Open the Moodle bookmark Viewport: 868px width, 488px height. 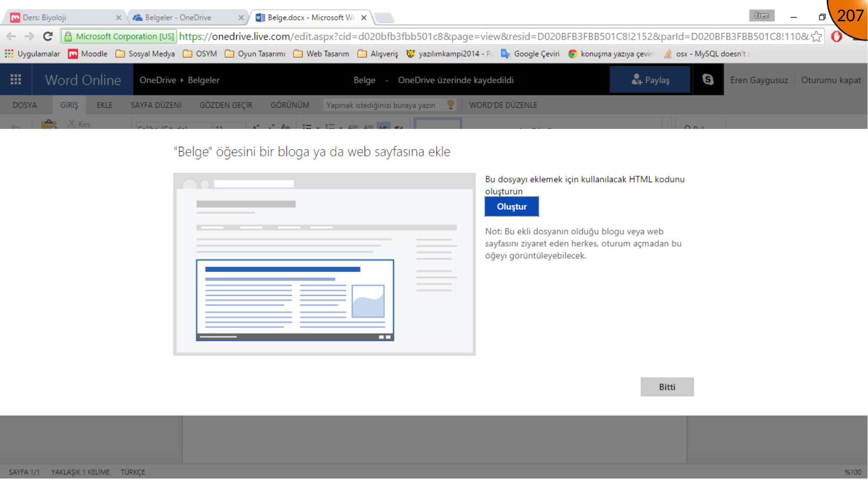pyautogui.click(x=88, y=54)
